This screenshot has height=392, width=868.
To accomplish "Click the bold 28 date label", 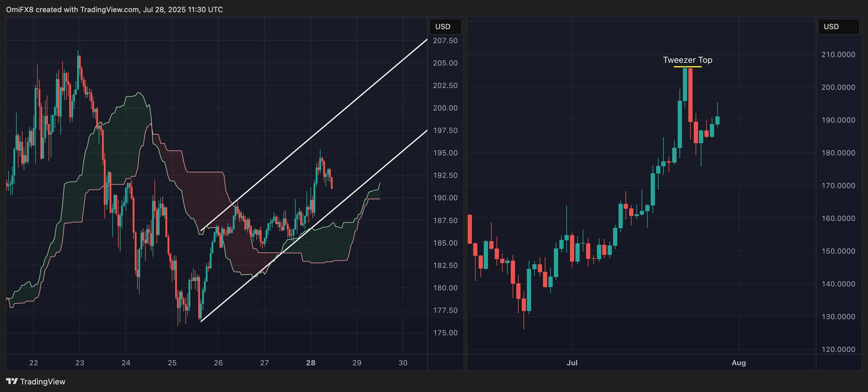I will pyautogui.click(x=311, y=363).
